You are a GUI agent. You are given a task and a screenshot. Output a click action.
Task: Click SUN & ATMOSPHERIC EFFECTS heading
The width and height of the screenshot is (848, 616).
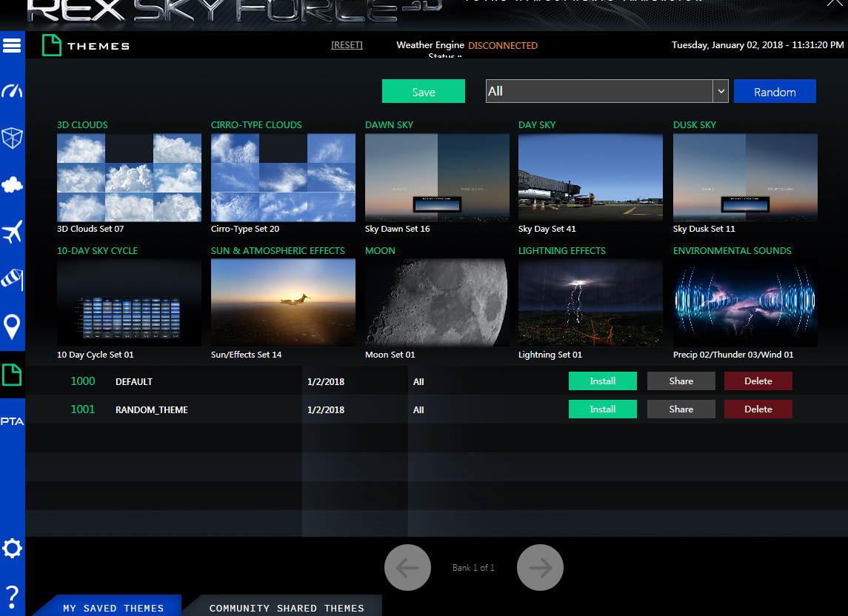(x=278, y=251)
